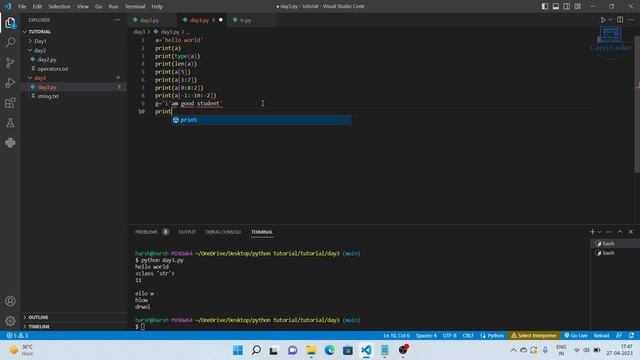Open the Go menu

[98, 7]
